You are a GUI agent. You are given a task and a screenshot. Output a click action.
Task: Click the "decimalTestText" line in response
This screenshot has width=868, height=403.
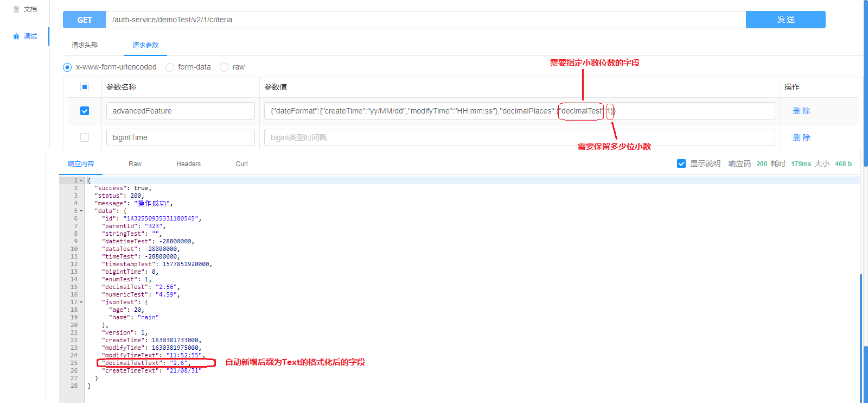(146, 363)
